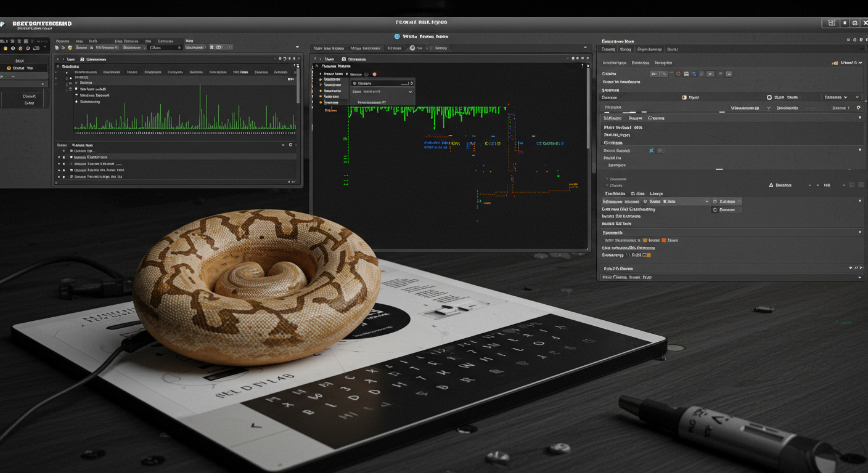Click the orange ring icon in the right panel toolbar row

[678, 74]
